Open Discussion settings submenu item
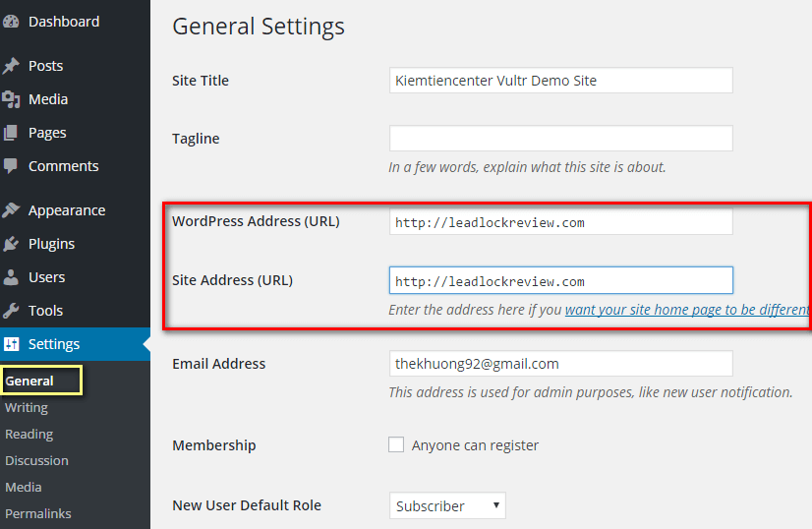This screenshot has height=529, width=812. [36, 460]
